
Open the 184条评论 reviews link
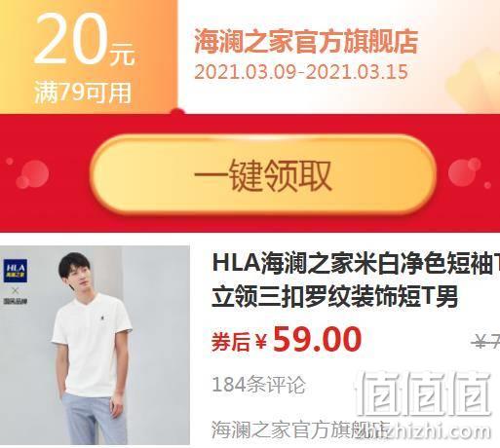pos(259,385)
